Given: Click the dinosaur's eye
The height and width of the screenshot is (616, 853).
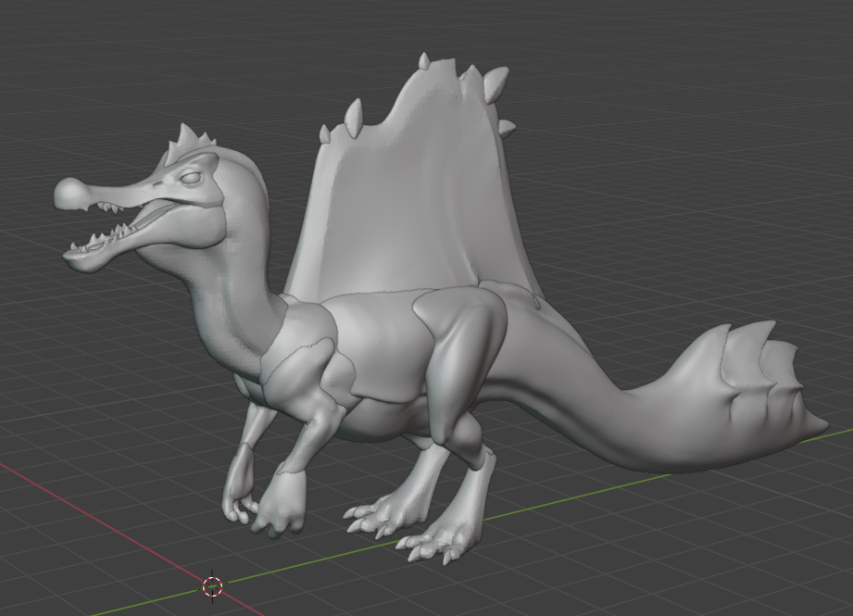Looking at the screenshot, I should tap(191, 179).
